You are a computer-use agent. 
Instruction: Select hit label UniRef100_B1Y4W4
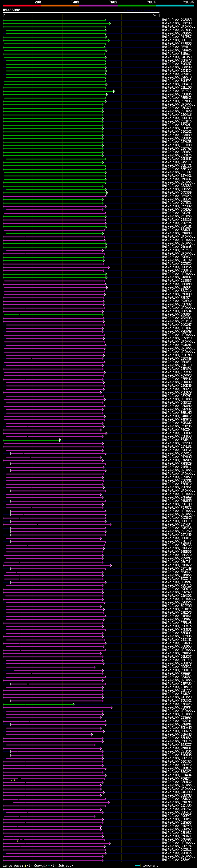tap(177, 524)
